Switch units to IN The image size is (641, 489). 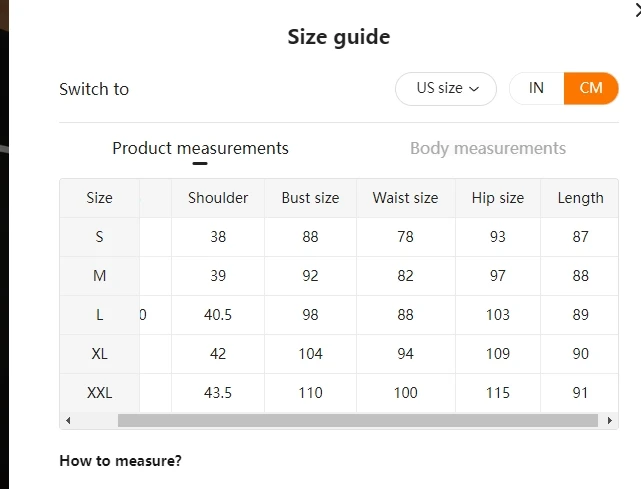[536, 88]
